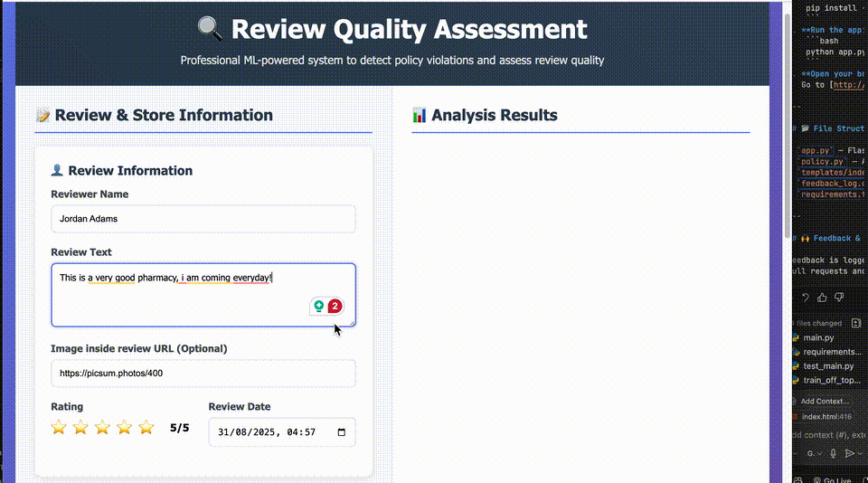Open requirements file in files changed list
The image size is (868, 483).
[827, 352]
